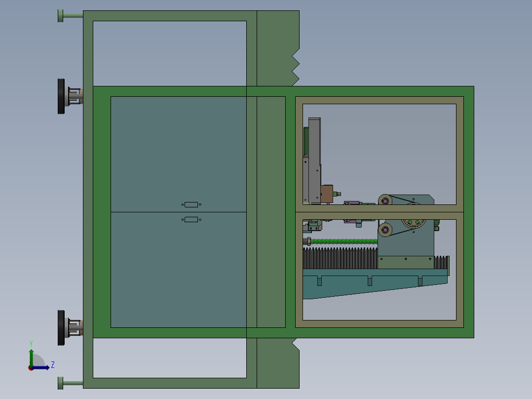Screen dimensions: 532x399
Task: Select the long black bellows cover
Action: click(x=341, y=258)
